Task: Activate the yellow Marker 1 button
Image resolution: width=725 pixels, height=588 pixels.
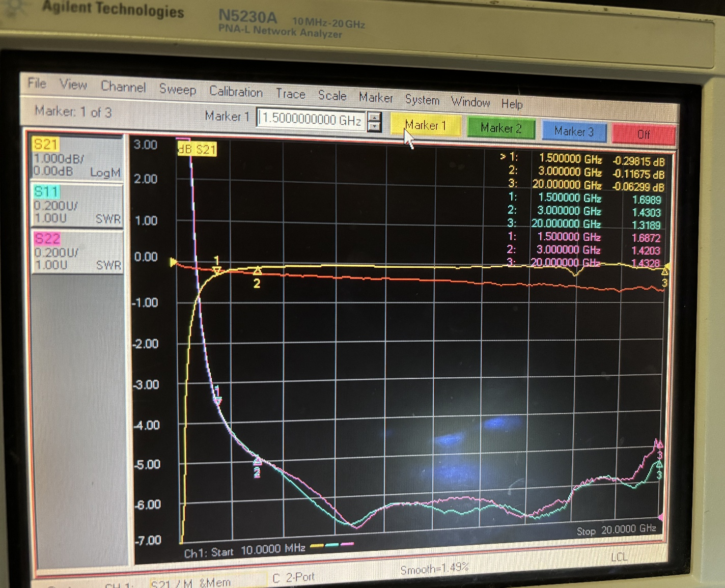Action: click(x=426, y=126)
